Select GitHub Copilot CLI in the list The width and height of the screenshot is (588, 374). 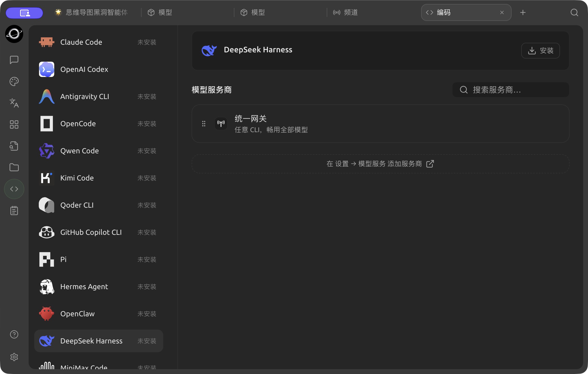coord(98,232)
